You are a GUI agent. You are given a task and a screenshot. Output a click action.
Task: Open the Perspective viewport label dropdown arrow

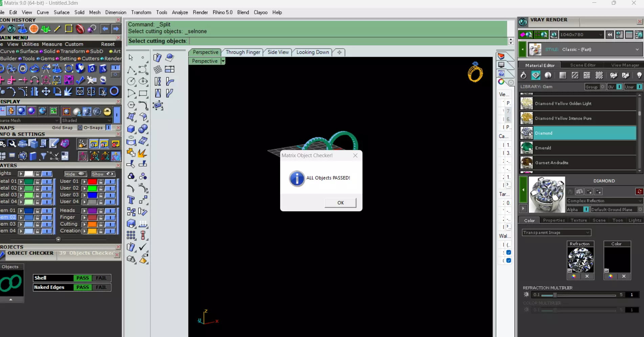coord(223,61)
